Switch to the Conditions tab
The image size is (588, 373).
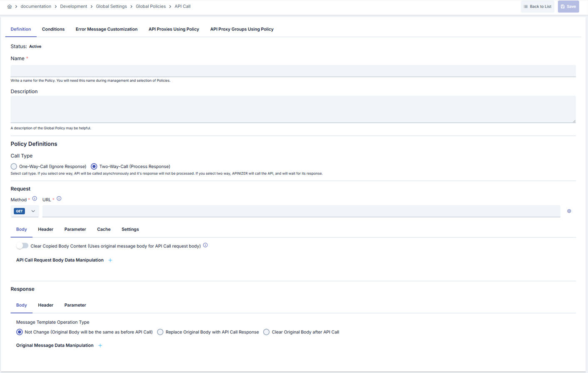tap(53, 29)
